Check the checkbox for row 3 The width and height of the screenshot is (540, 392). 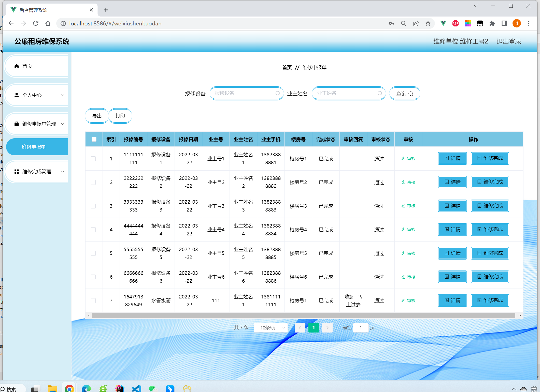pyautogui.click(x=93, y=206)
